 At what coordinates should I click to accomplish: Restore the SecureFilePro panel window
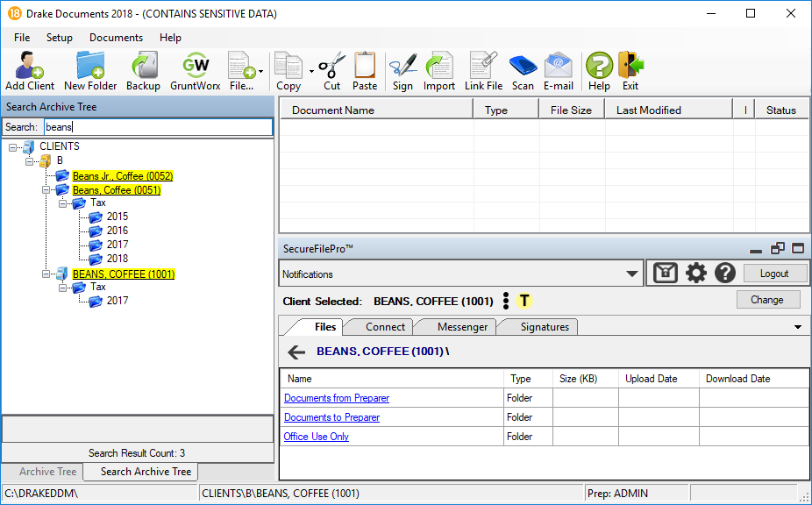tap(777, 249)
